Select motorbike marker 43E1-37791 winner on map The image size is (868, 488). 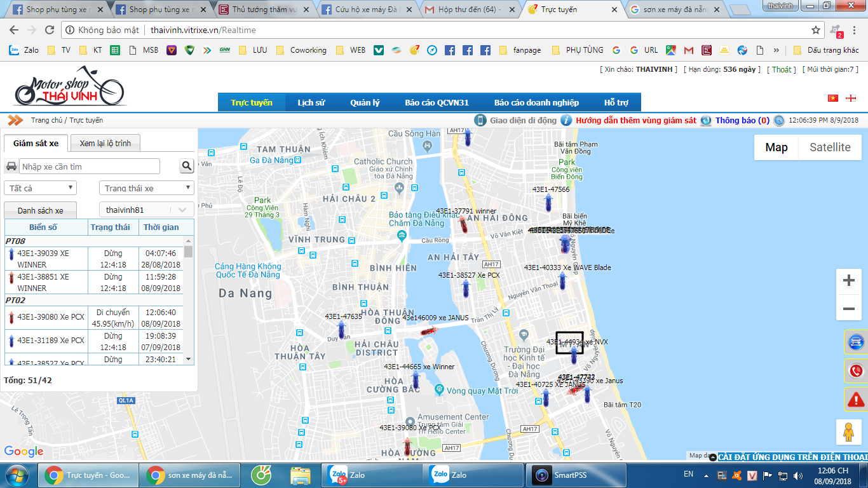pos(464,224)
